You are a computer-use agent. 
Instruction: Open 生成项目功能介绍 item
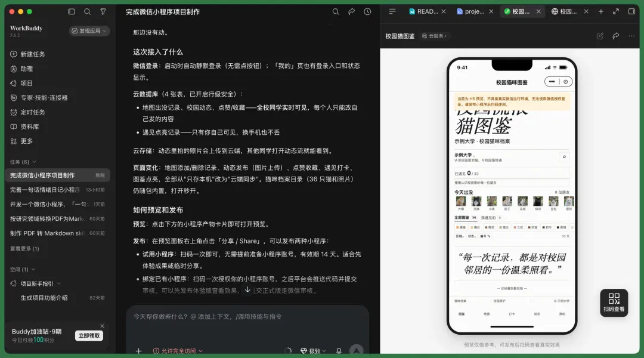tap(57, 298)
